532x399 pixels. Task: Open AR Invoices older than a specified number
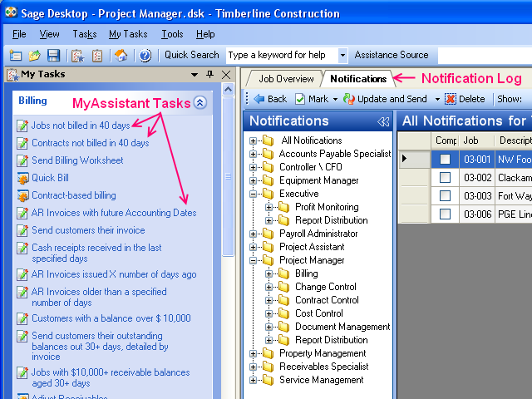coord(99,297)
